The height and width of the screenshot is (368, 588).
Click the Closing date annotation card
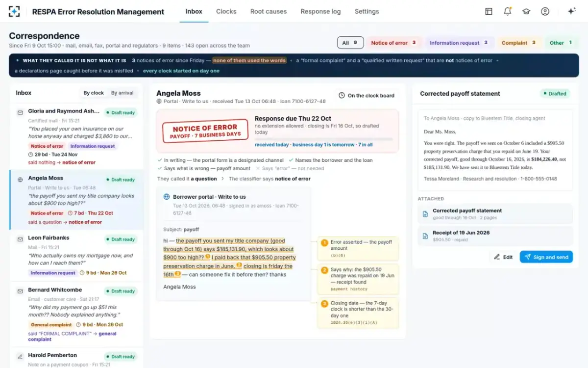pos(358,313)
